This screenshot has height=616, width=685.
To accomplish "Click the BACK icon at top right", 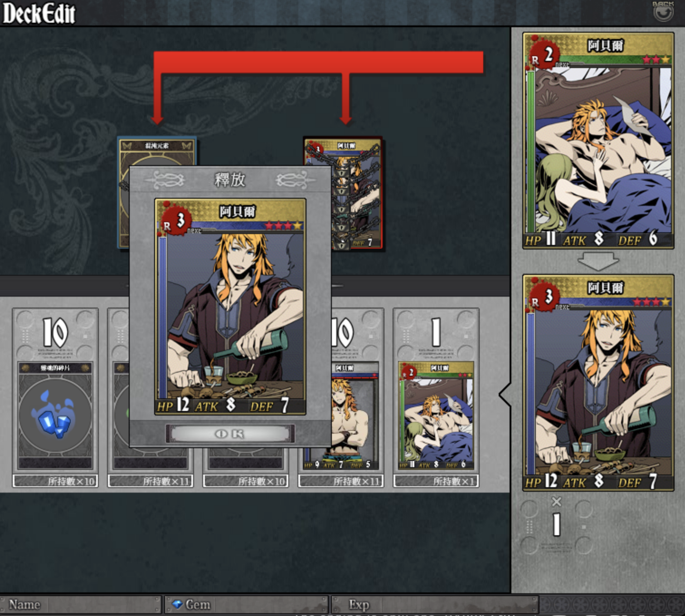I will 663,11.
